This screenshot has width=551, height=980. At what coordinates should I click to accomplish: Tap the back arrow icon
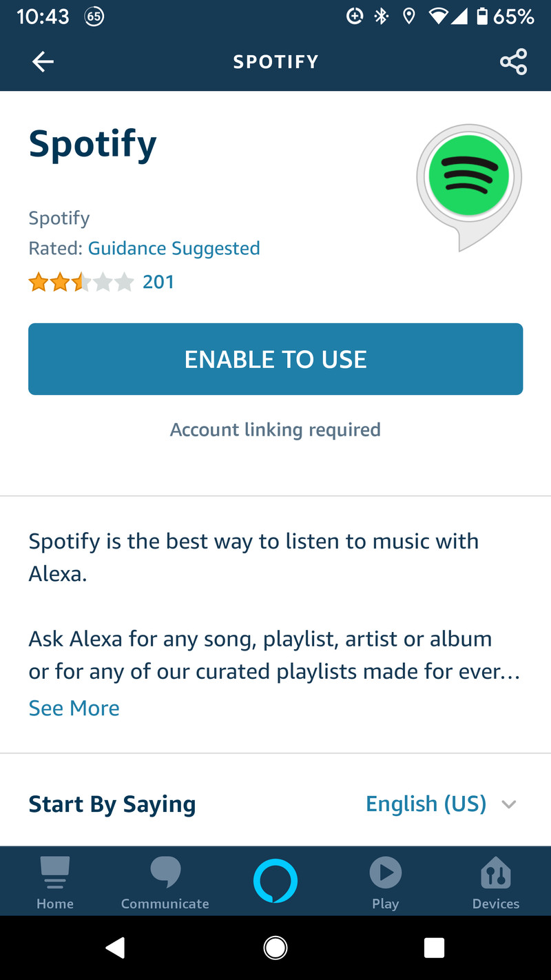(43, 62)
